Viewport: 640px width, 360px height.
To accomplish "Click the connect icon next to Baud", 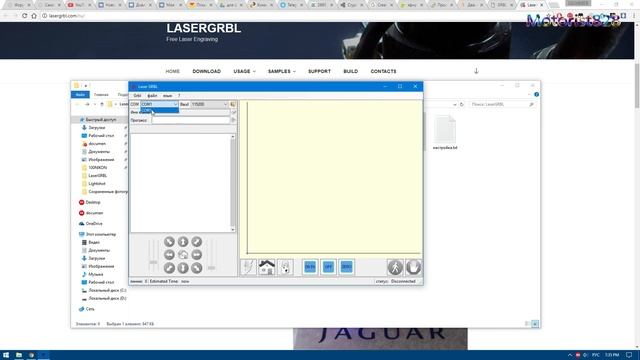I will tap(233, 104).
